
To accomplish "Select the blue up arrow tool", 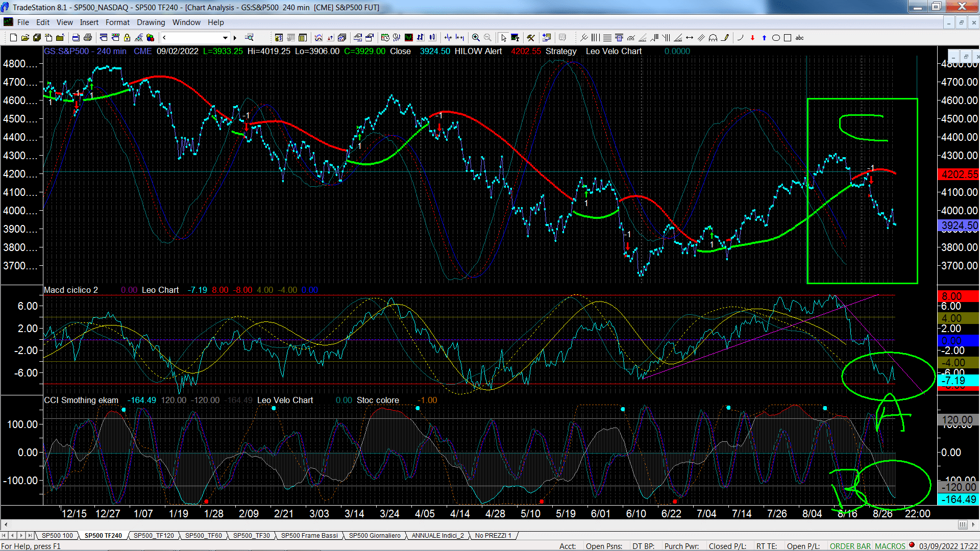I will (x=764, y=38).
